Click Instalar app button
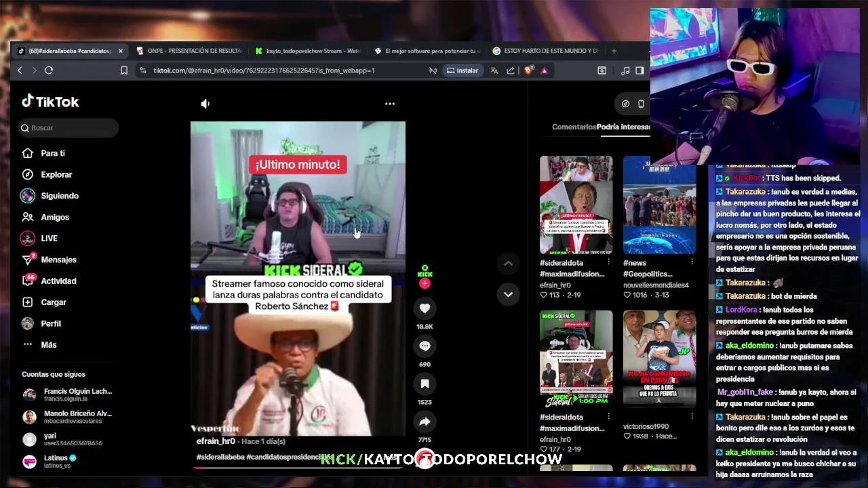Screen dimensions: 868x488 (462, 70)
